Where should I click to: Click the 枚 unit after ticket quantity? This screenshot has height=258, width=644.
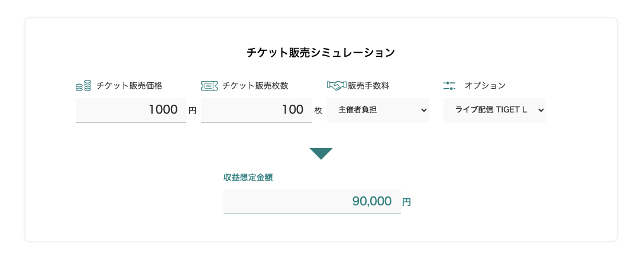click(x=318, y=111)
